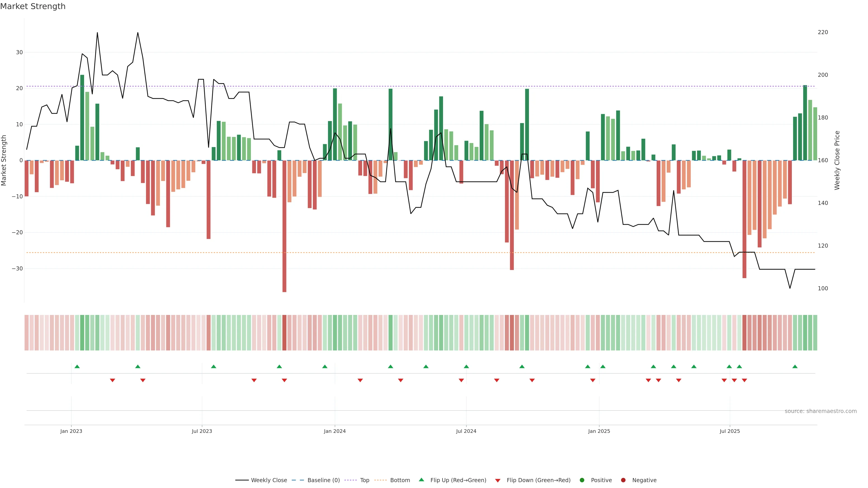Click the leftmost red flip-down triangle marker
Image resolution: width=868 pixels, height=488 pixels.
113,380
